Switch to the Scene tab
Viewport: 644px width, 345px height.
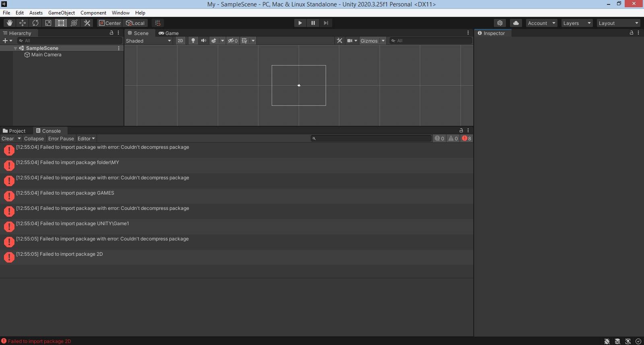(138, 33)
